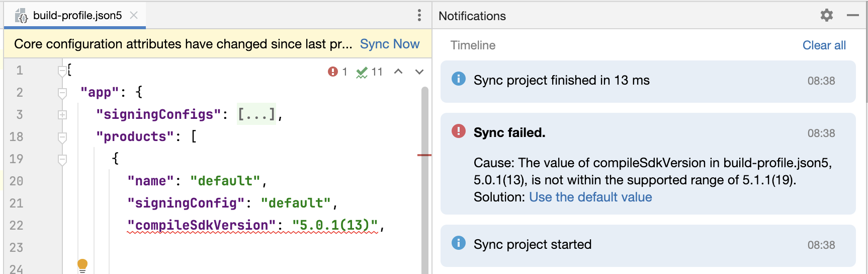Minimize the Notifications panel
Screen dimensions: 868x274
(852, 15)
